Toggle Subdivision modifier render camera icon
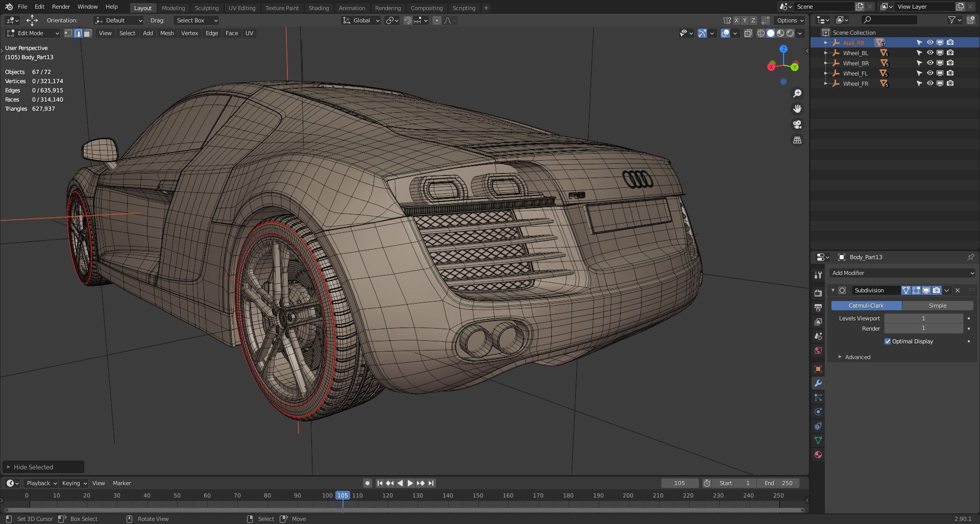This screenshot has width=980, height=524. click(x=936, y=290)
